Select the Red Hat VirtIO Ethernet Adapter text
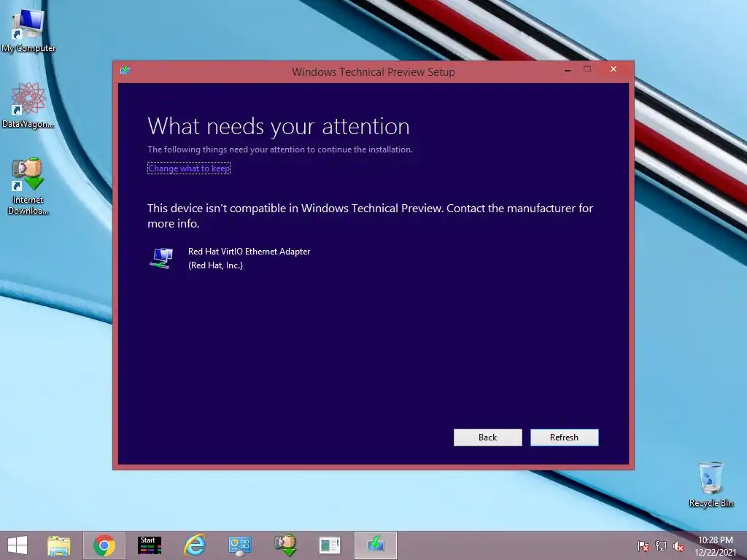The width and height of the screenshot is (747, 560). point(249,252)
